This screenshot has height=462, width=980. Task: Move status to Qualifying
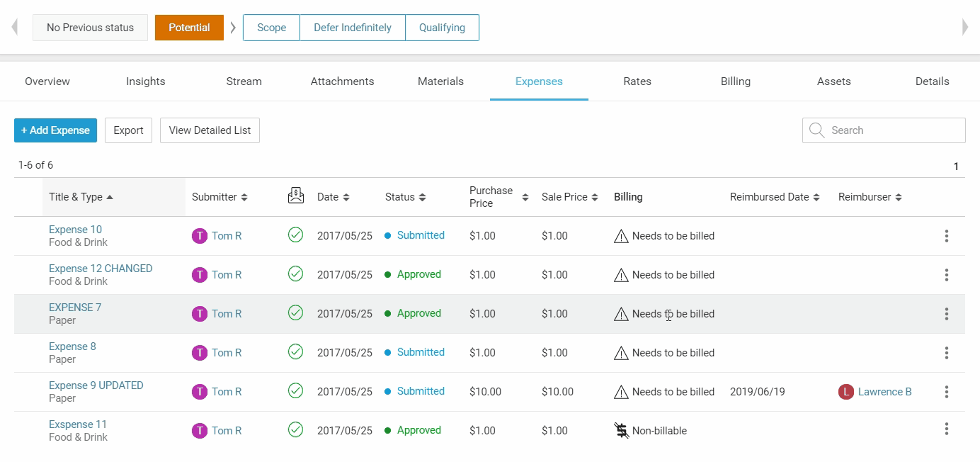click(442, 28)
